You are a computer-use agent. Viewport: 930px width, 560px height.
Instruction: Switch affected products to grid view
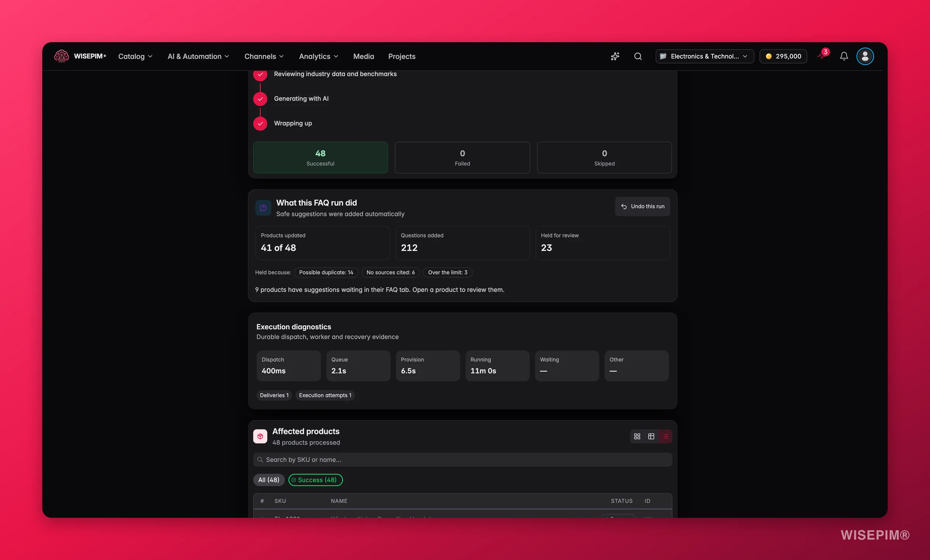pyautogui.click(x=637, y=436)
